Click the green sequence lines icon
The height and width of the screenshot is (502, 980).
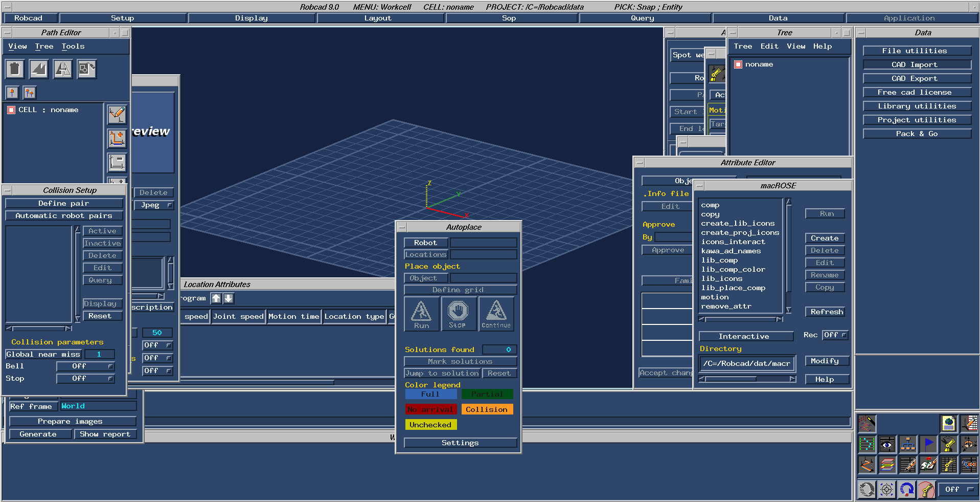[867, 444]
